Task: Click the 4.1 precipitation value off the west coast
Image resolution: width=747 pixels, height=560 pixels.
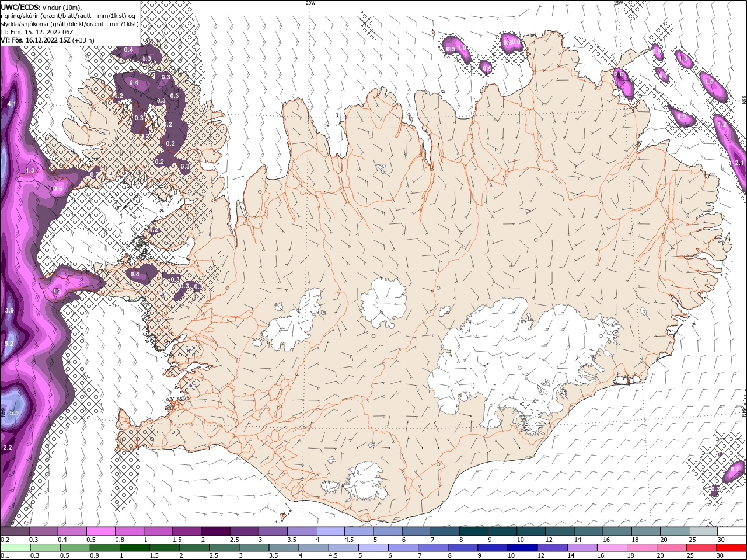Action: (11, 104)
